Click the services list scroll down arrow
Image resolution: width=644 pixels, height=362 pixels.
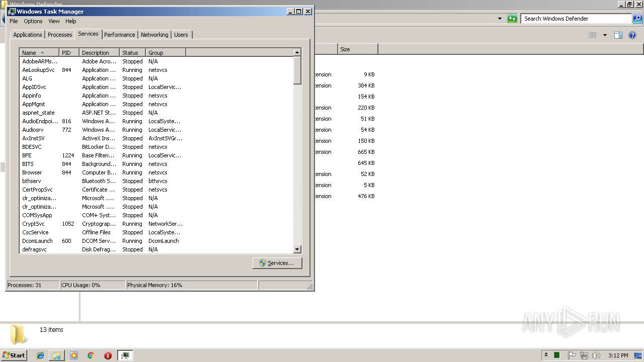(297, 249)
